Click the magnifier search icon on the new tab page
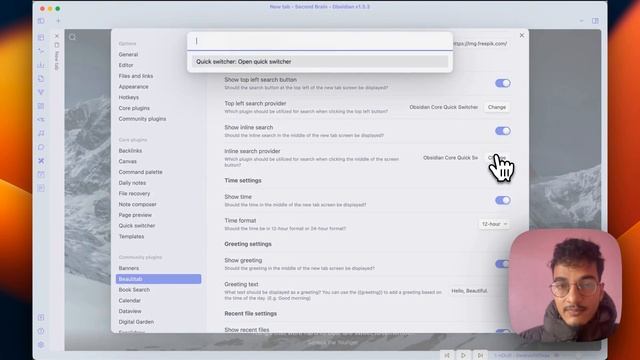This screenshot has height=360, width=640. 73,37
